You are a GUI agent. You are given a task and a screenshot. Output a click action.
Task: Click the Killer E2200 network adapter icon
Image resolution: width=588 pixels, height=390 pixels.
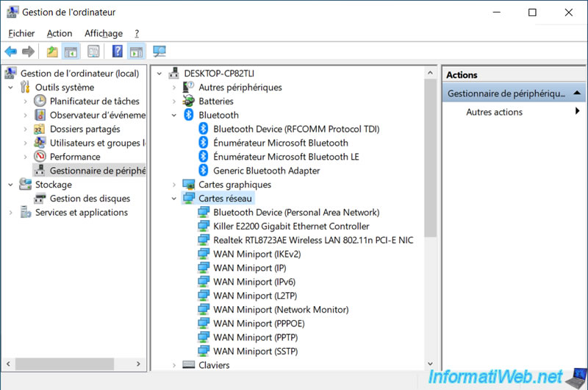(204, 226)
